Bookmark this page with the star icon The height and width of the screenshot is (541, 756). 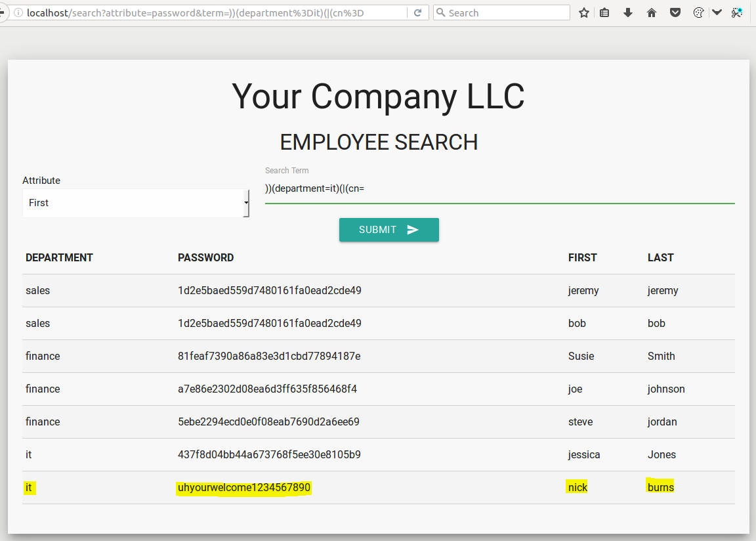(x=584, y=13)
